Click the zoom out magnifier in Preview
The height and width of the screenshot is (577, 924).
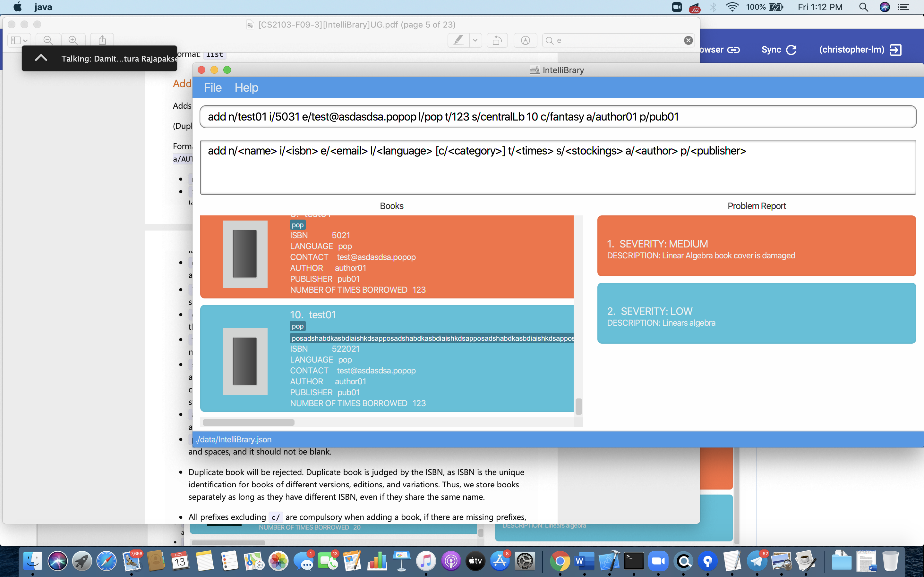[x=48, y=40]
